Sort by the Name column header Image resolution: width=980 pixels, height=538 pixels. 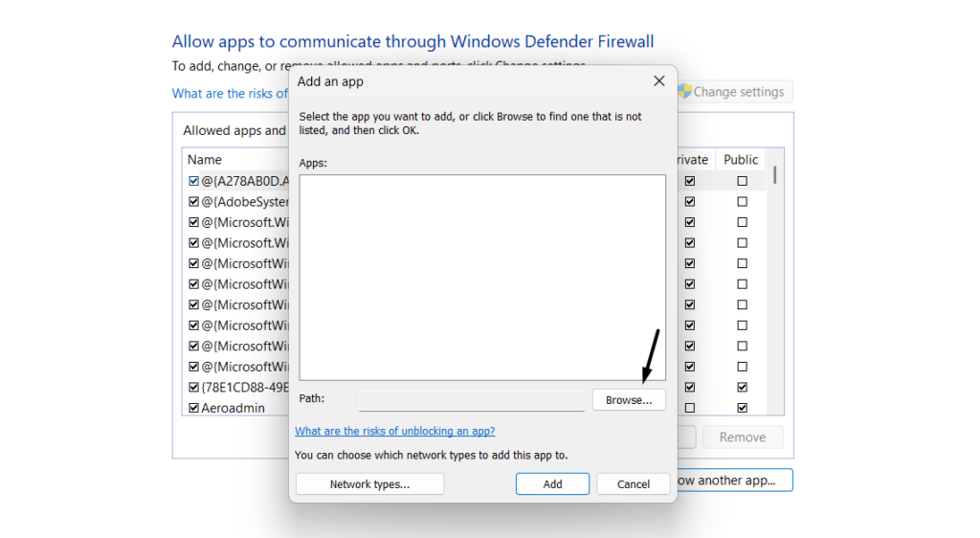click(x=205, y=160)
